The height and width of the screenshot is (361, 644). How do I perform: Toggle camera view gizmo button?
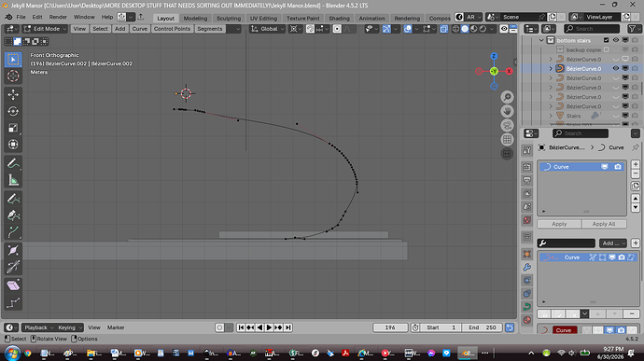(507, 125)
